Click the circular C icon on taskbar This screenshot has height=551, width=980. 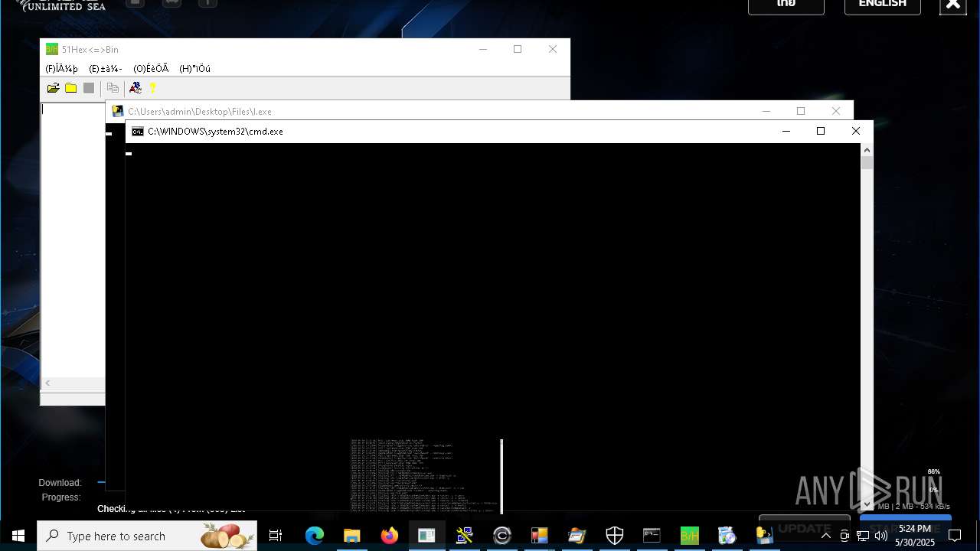[x=502, y=536]
